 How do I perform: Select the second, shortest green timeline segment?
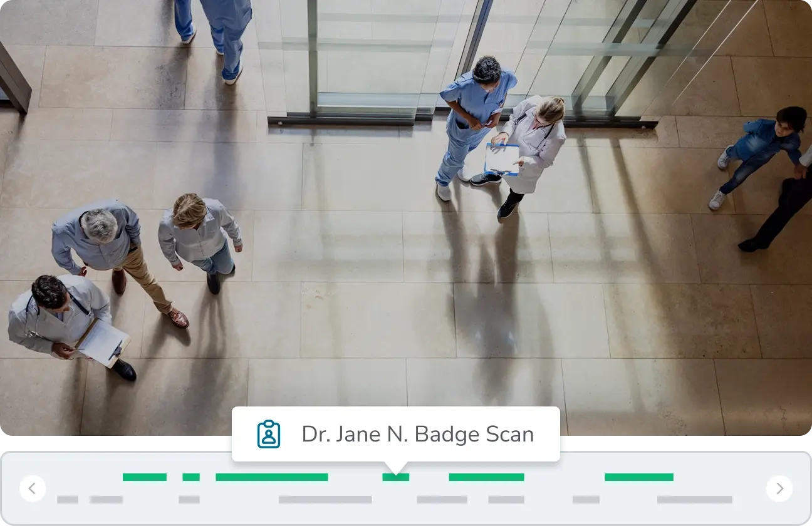point(191,477)
